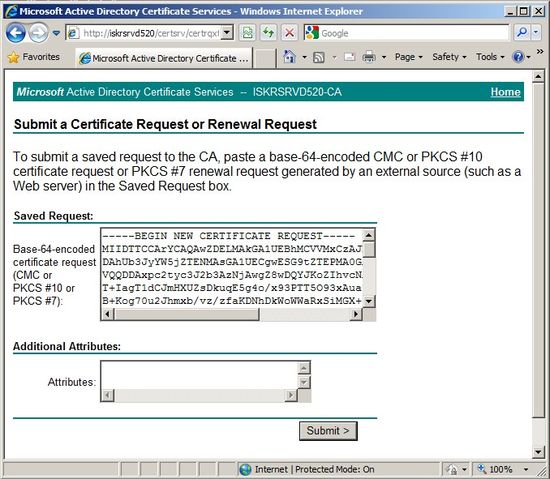This screenshot has width=550, height=479.
Task: Click the page scrollbar up arrow
Action: click(538, 76)
